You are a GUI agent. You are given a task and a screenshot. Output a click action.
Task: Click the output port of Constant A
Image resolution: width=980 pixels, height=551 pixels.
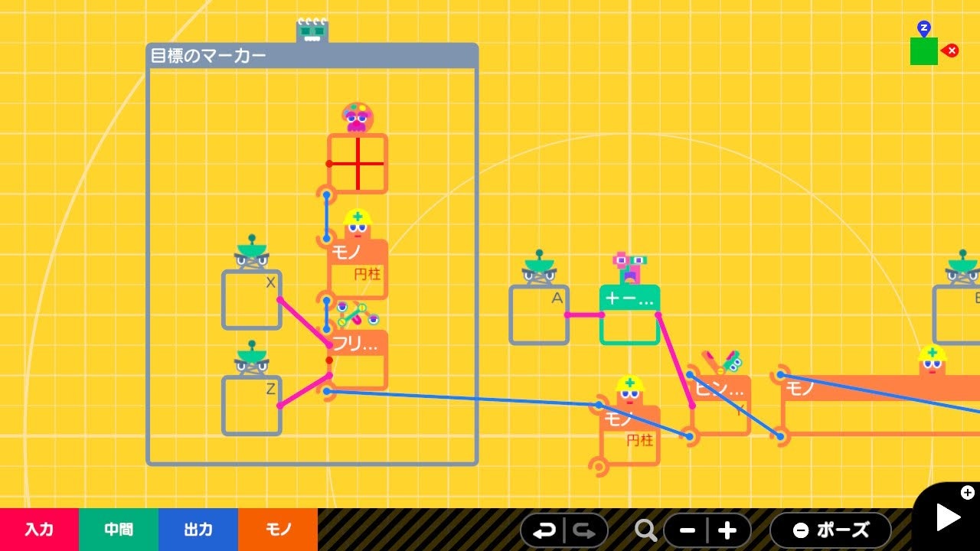click(568, 315)
